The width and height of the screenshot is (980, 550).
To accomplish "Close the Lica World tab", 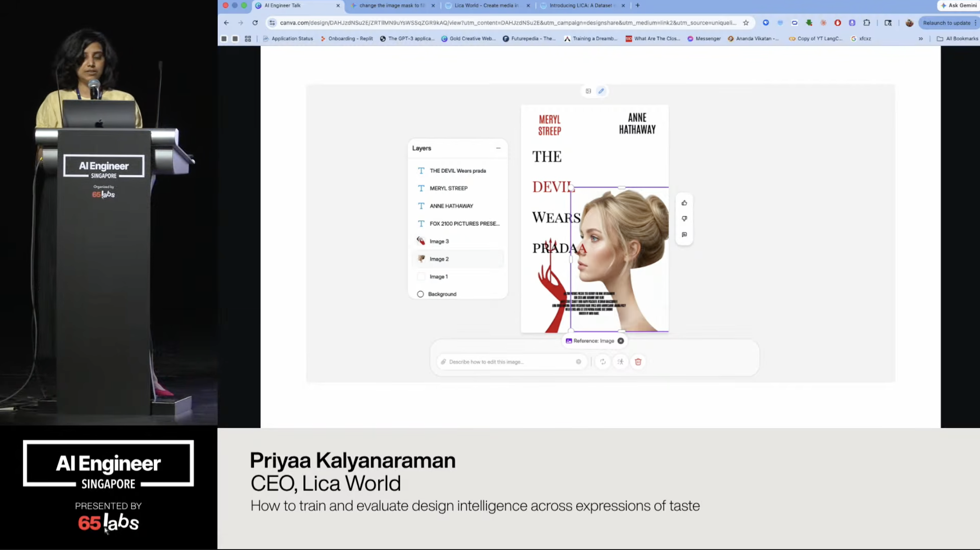I will tap(528, 6).
